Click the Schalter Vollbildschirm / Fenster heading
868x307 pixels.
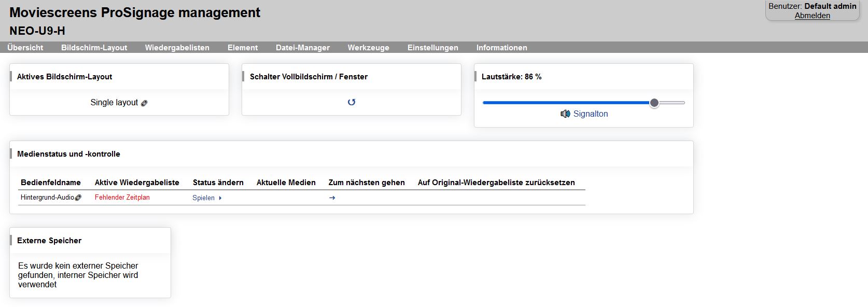point(309,77)
